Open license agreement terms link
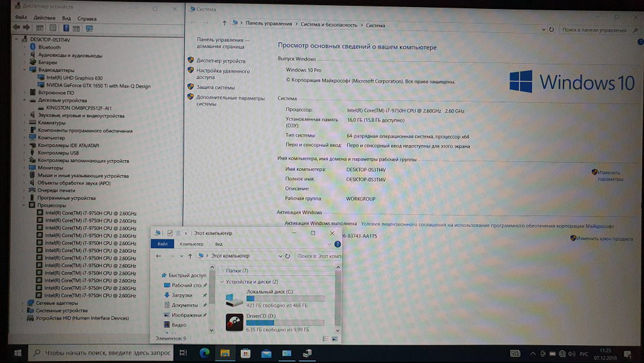Screen dimensions: 644x363 coord(487,225)
